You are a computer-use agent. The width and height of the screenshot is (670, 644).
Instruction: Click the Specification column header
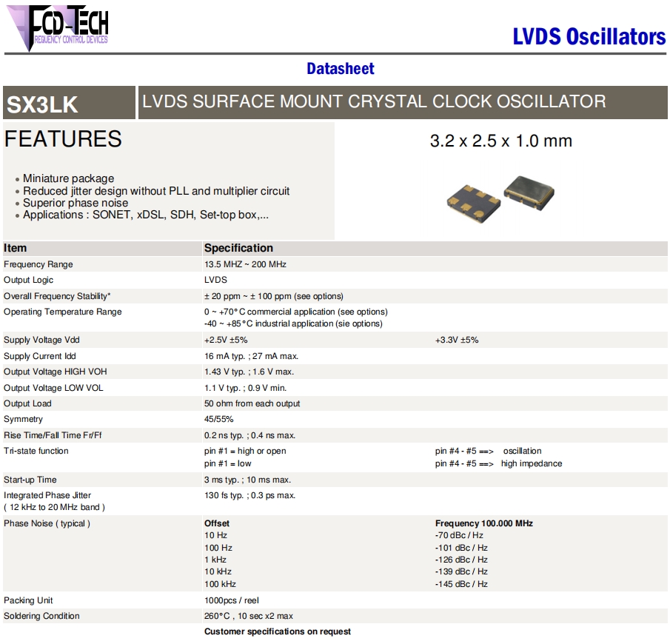pyautogui.click(x=238, y=248)
